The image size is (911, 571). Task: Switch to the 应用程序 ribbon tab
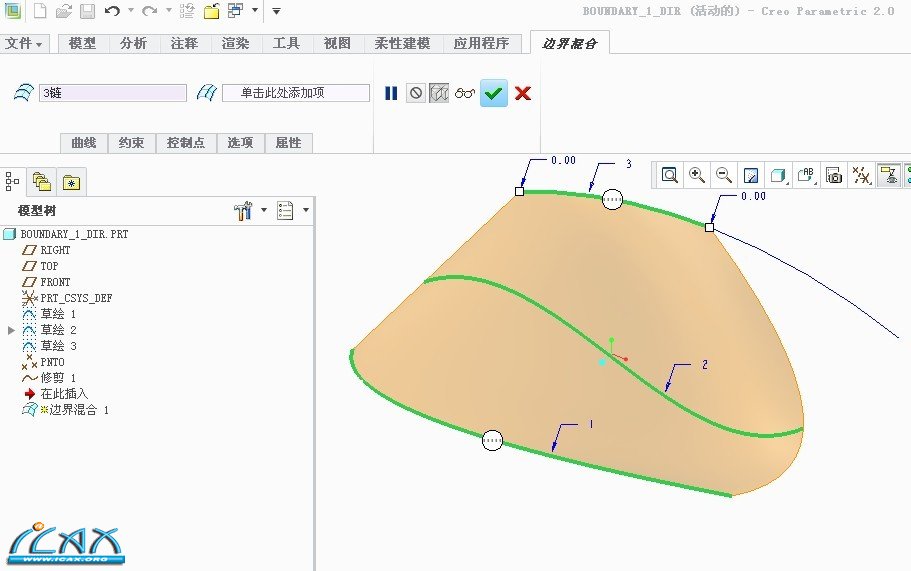481,44
